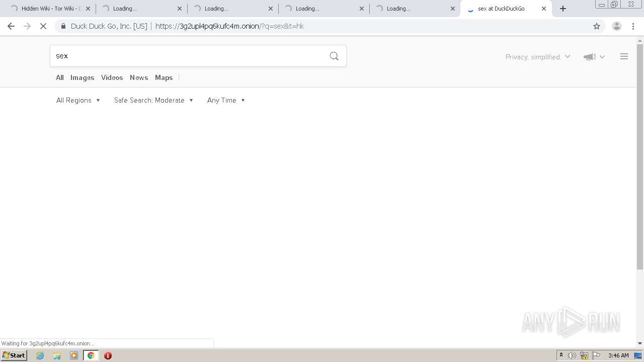644x362 pixels.
Task: Switch to the Images tab
Action: click(x=82, y=77)
